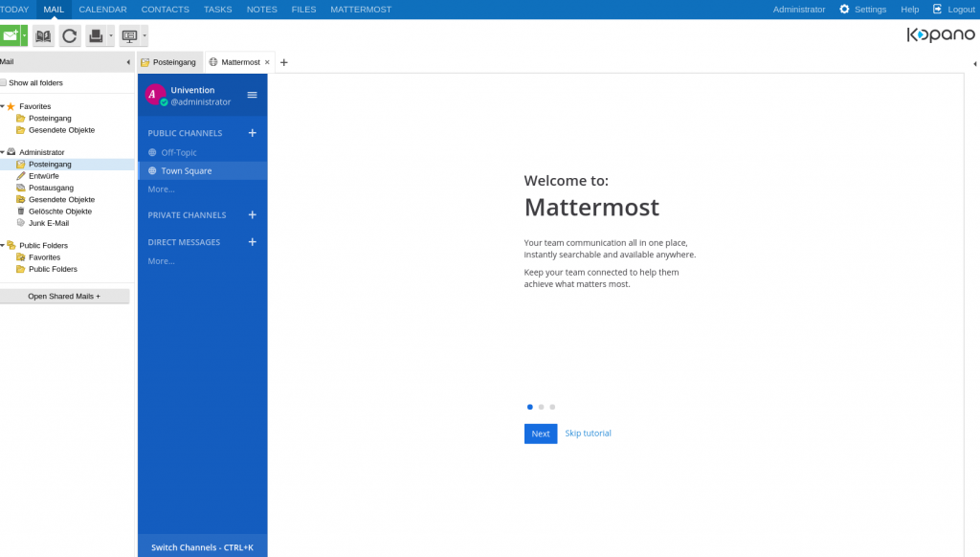This screenshot has width=980, height=557.
Task: Open the Public Folders subfolder
Action: (x=54, y=269)
